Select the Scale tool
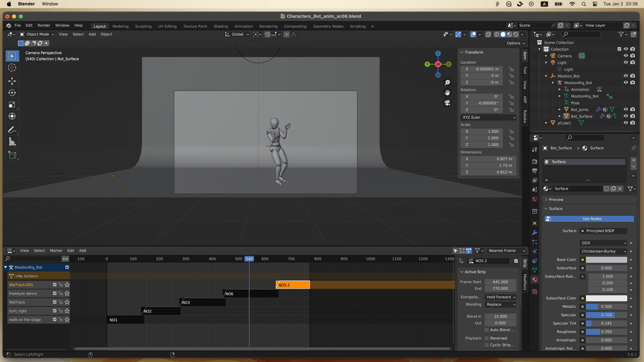 pos(12,105)
